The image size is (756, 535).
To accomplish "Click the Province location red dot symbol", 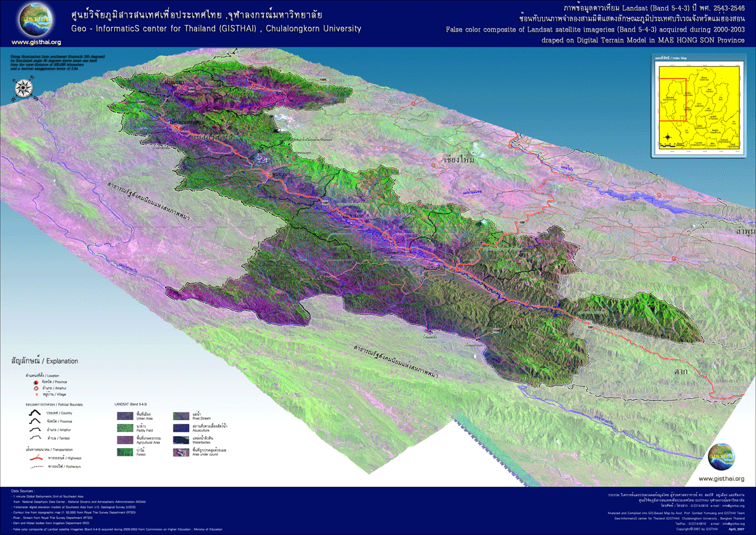I will [36, 382].
